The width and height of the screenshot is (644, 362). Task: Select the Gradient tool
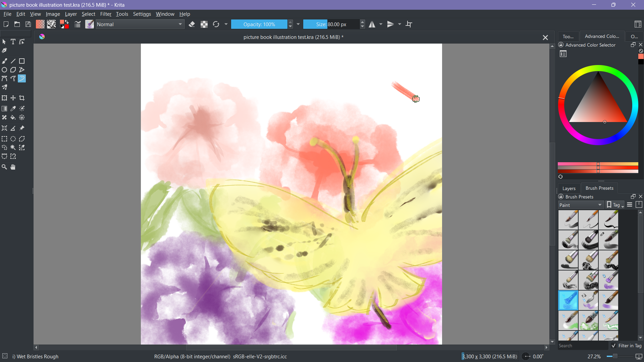pyautogui.click(x=4, y=109)
